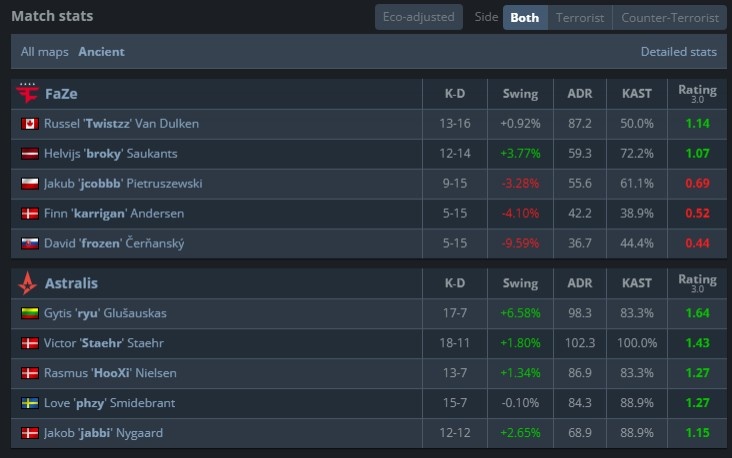Select the Both sides filter
This screenshot has width=732, height=458.
pos(525,17)
